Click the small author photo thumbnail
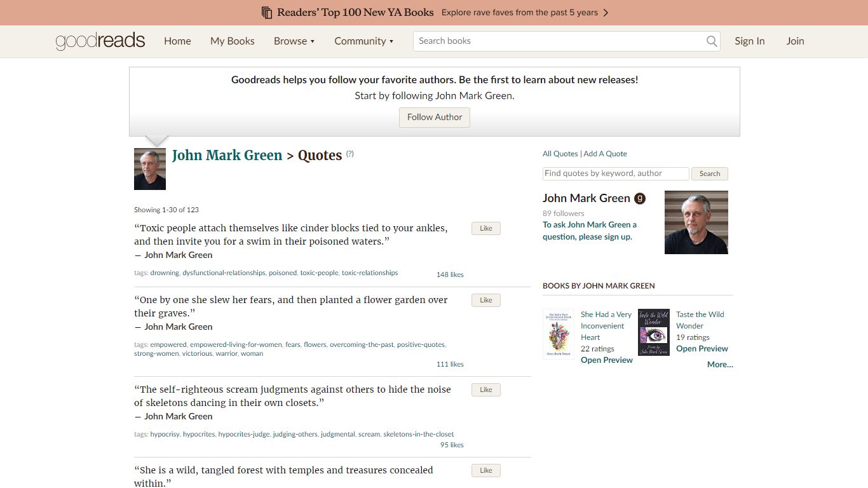Screen dimensions: 868x488 150,169
